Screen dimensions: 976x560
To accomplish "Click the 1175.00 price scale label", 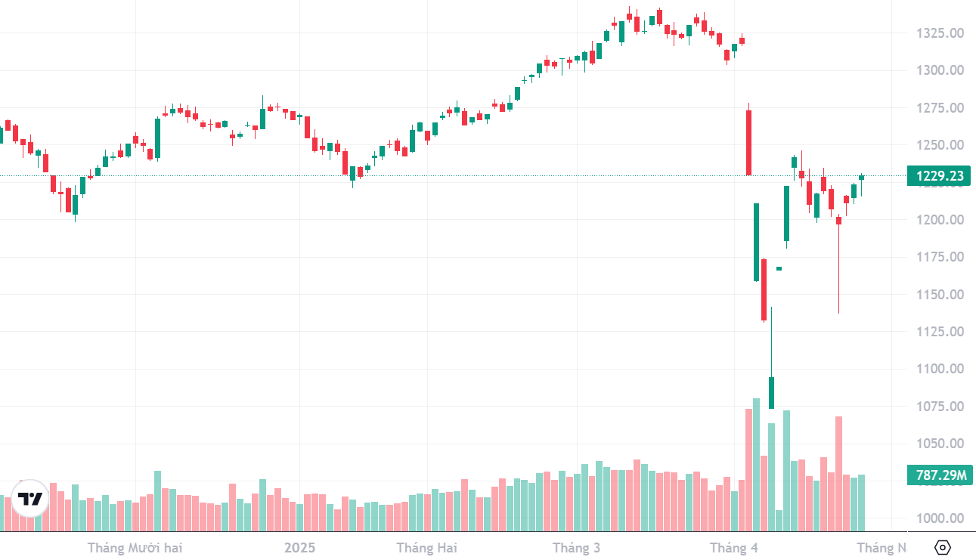I will (940, 257).
